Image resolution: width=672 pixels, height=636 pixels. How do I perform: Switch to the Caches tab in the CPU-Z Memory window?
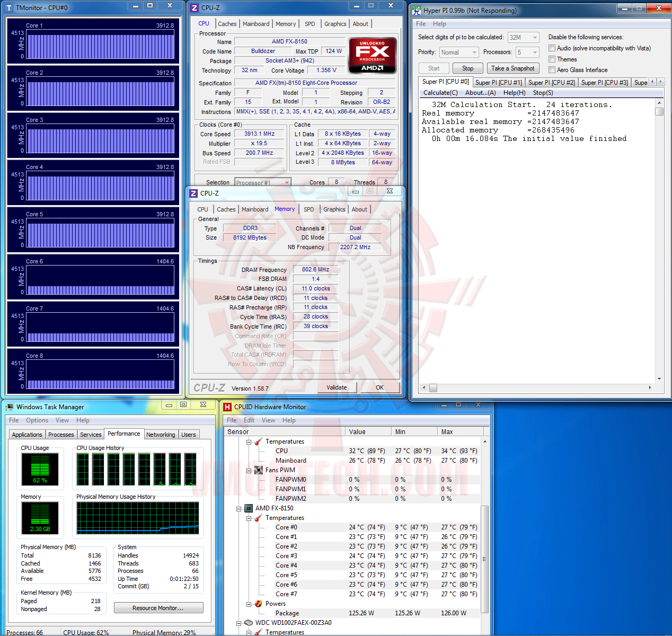(226, 209)
